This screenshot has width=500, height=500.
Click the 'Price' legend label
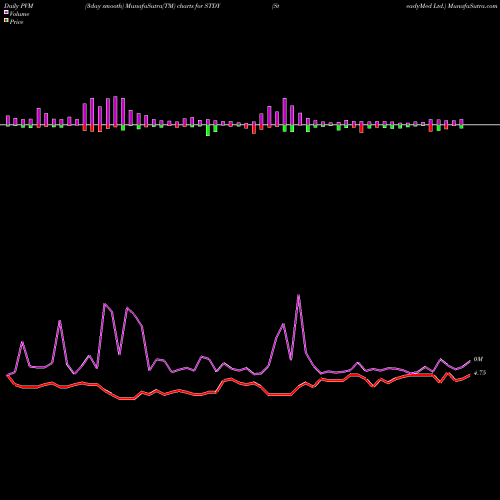16,22
